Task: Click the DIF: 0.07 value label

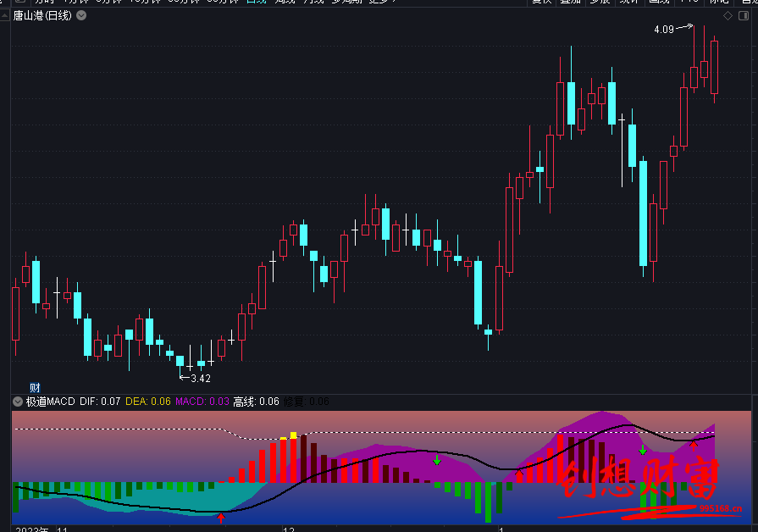Action: coord(100,402)
